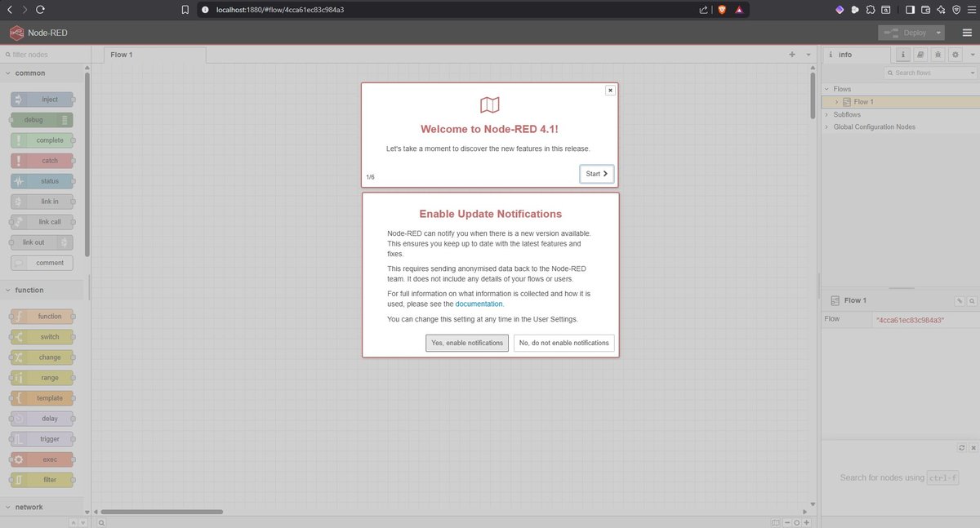The width and height of the screenshot is (980, 528).
Task: Open the Configuration nodes gear icon
Action: [x=955, y=55]
